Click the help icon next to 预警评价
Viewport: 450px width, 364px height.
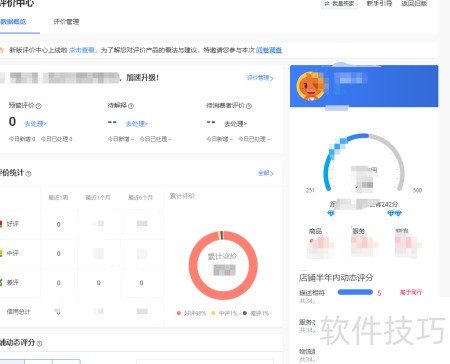coord(39,106)
